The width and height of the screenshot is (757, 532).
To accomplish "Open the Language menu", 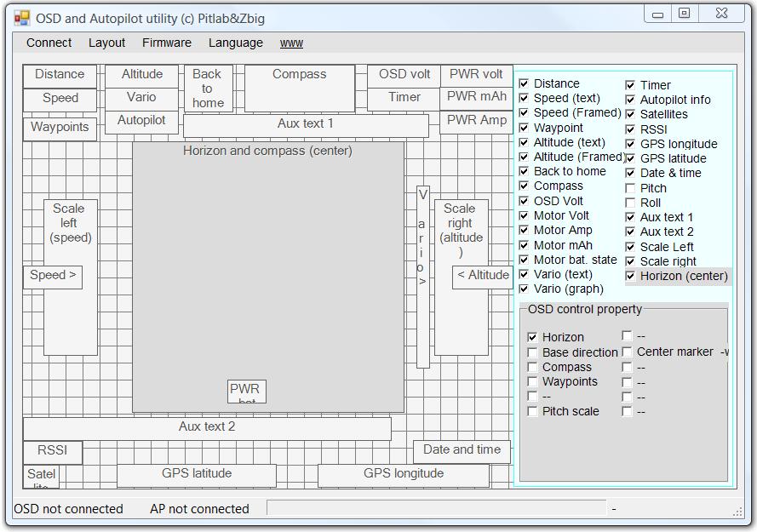I will tap(236, 43).
